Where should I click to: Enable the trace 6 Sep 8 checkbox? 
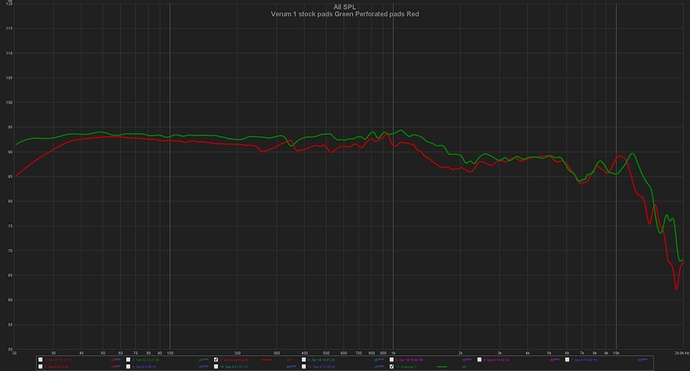pyautogui.click(x=479, y=360)
